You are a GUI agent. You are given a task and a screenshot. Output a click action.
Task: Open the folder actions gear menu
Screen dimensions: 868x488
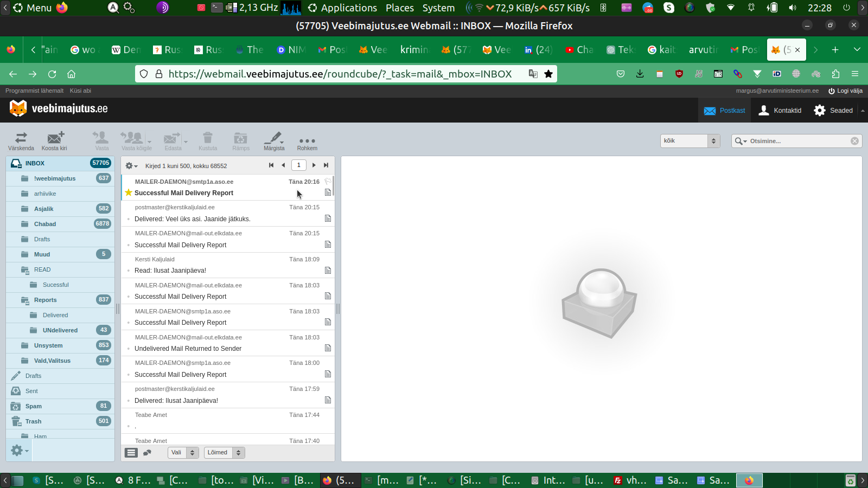[x=19, y=451]
